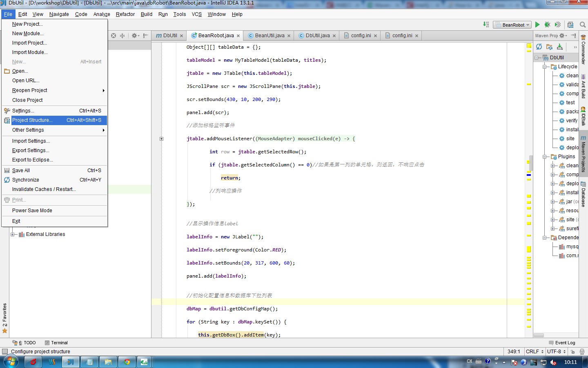Open the Reopen Project submenu
The height and width of the screenshot is (368, 588).
click(54, 90)
